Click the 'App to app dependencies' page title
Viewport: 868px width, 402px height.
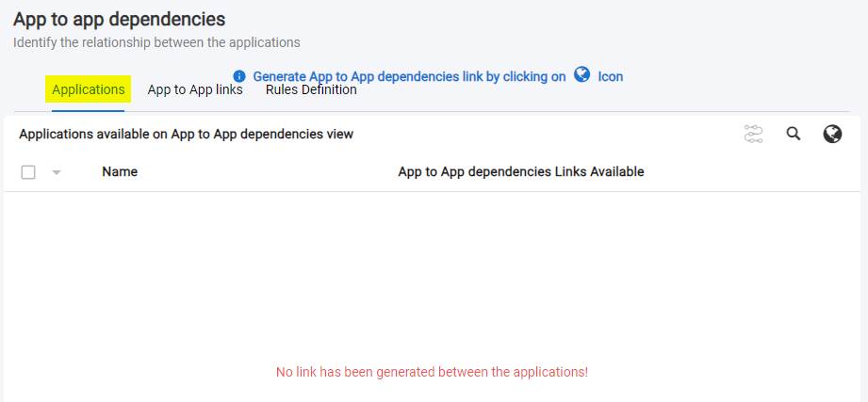pos(119,19)
